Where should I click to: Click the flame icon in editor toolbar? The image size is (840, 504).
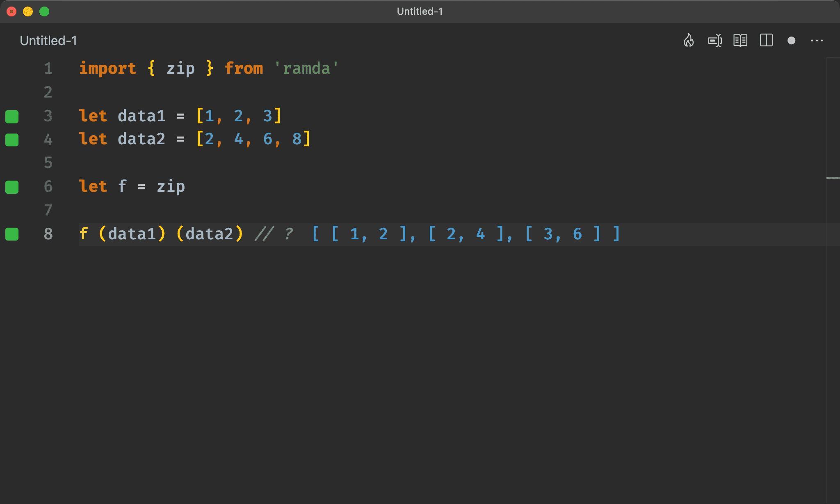click(x=689, y=41)
